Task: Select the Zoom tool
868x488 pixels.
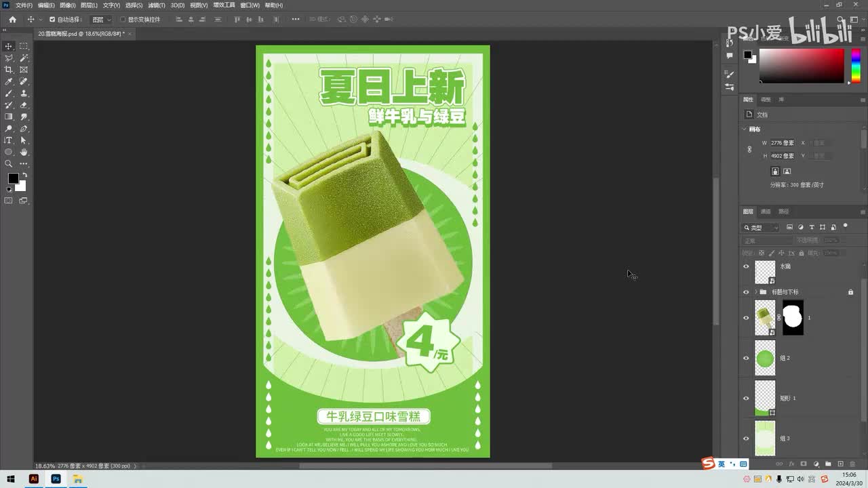Action: [x=9, y=163]
